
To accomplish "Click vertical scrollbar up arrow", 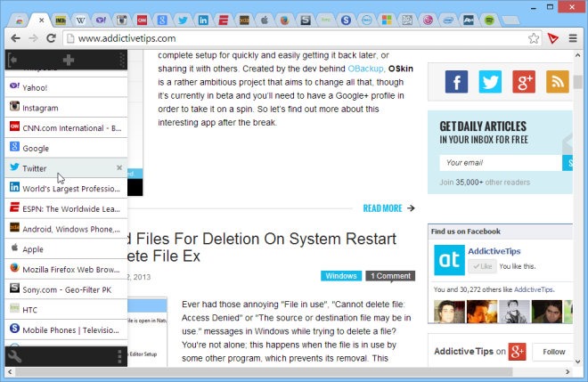I will pos(577,55).
